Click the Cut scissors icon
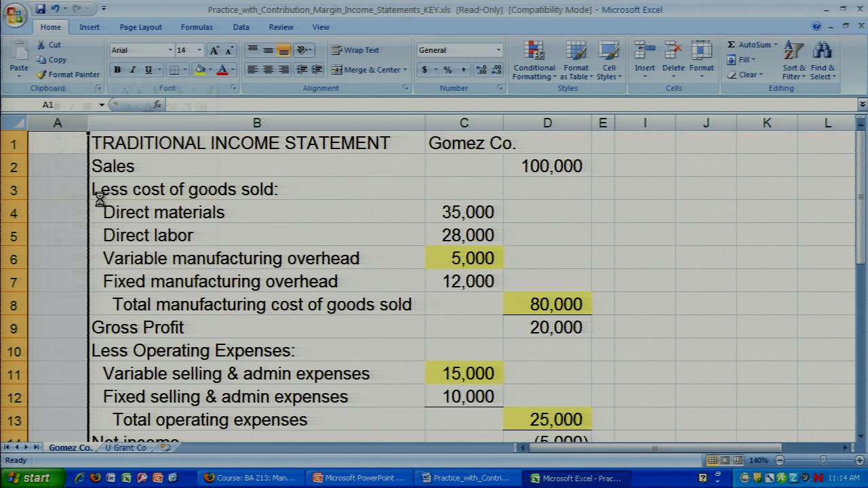Screen dimensions: 868x488 click(x=41, y=45)
